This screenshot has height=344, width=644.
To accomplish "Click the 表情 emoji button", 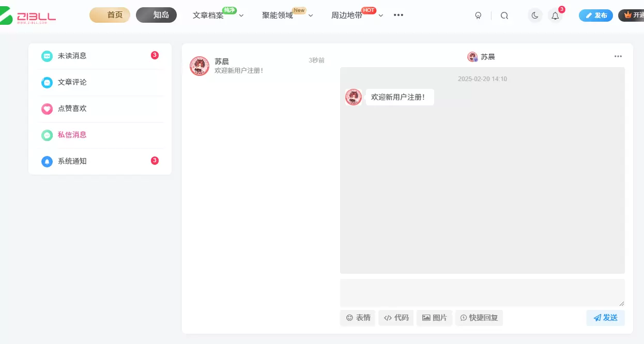I will pos(358,318).
